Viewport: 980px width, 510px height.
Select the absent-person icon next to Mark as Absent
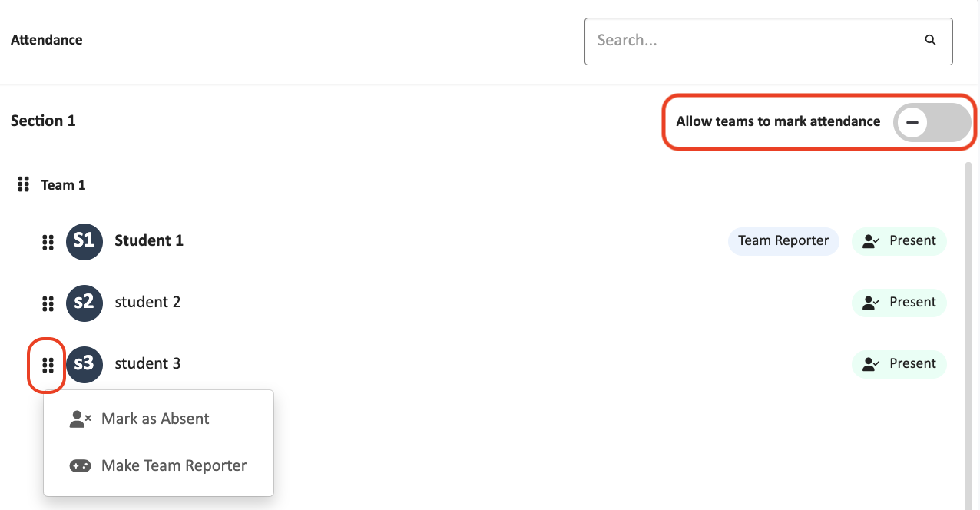pos(80,419)
